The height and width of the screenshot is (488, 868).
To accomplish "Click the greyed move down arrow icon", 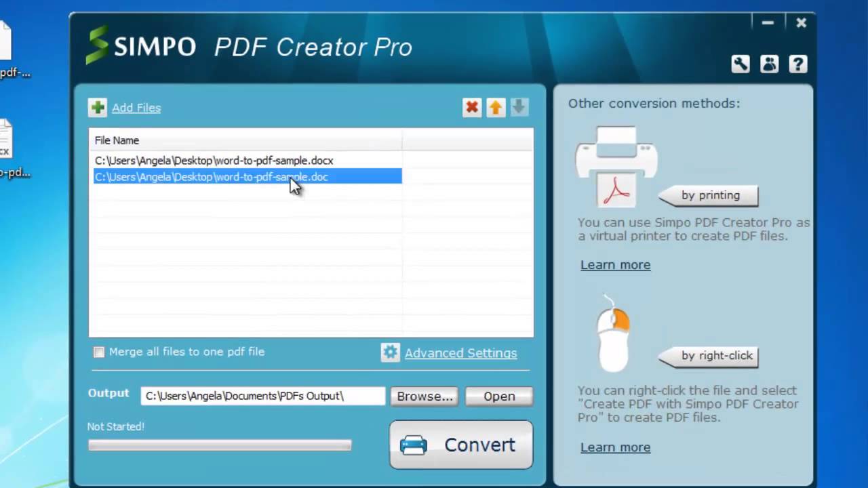I will [x=519, y=107].
